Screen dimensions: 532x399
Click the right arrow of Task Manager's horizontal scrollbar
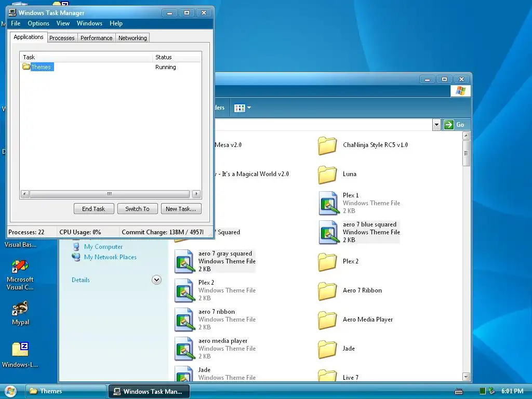pyautogui.click(x=196, y=194)
